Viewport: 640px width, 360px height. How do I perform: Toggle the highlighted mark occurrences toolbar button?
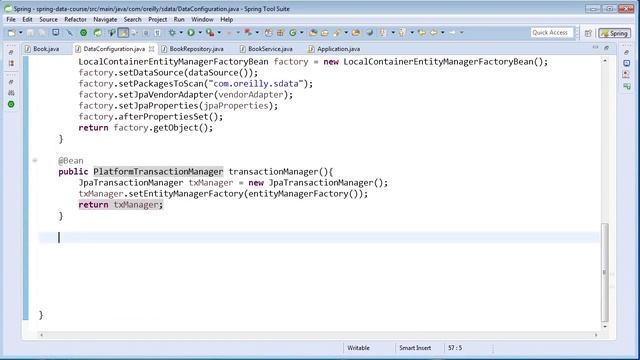coord(123,33)
